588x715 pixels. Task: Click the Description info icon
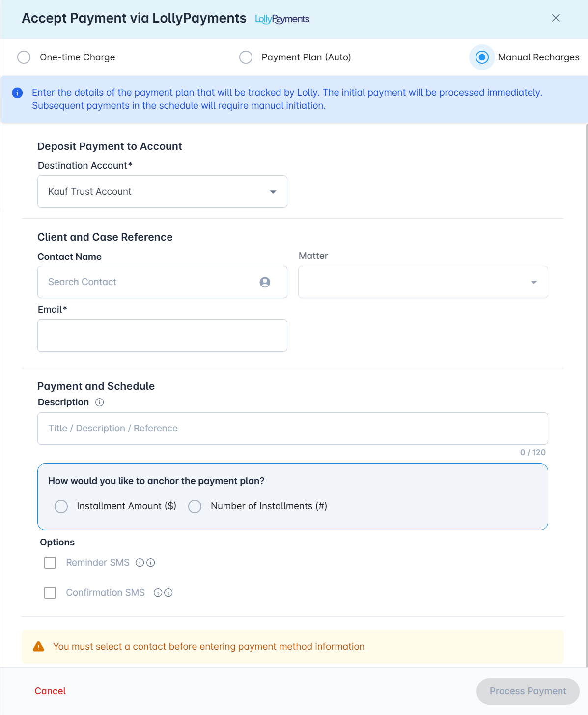(x=100, y=402)
